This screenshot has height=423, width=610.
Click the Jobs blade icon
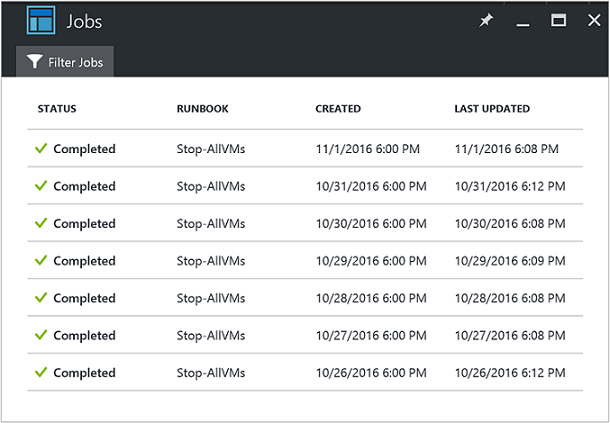click(x=40, y=20)
